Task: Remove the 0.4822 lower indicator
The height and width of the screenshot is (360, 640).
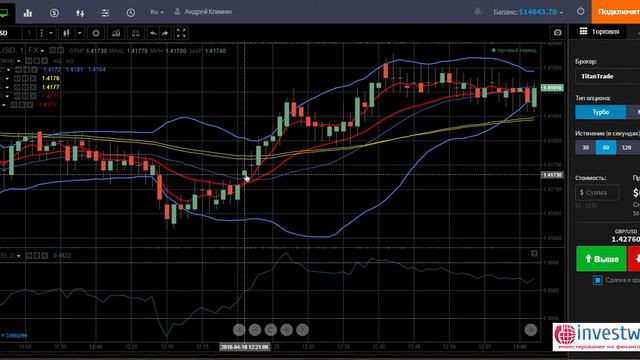Action: pyautogui.click(x=45, y=256)
